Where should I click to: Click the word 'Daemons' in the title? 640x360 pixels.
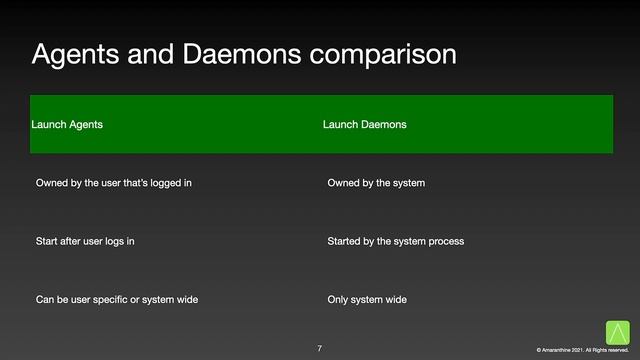[x=242, y=54]
